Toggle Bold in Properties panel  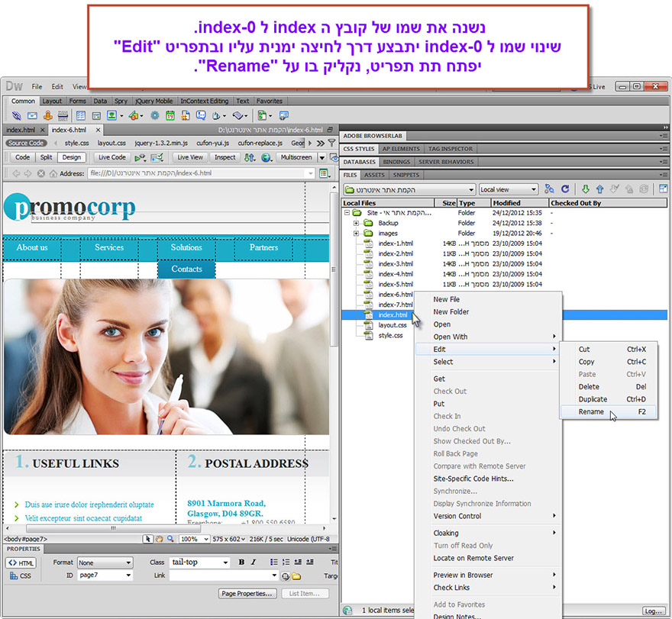[242, 562]
